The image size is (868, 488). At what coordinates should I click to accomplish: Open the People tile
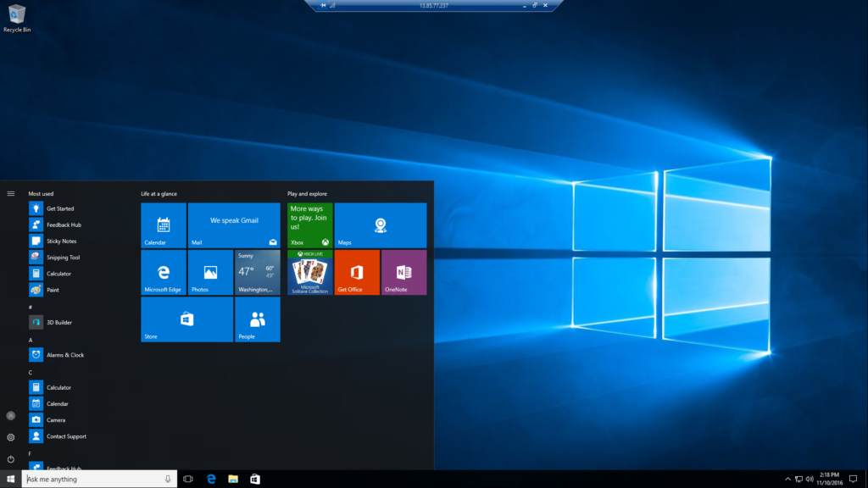tap(257, 319)
